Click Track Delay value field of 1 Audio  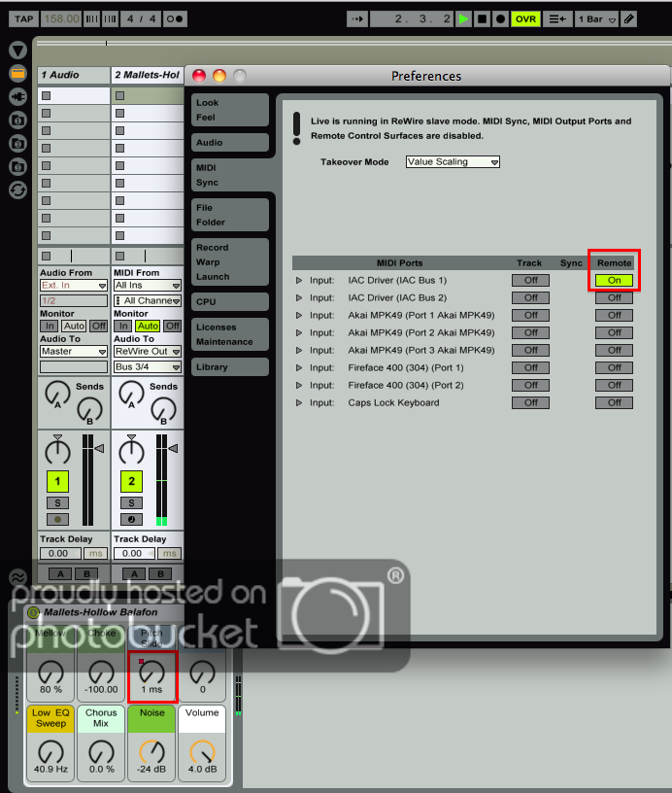click(60, 553)
